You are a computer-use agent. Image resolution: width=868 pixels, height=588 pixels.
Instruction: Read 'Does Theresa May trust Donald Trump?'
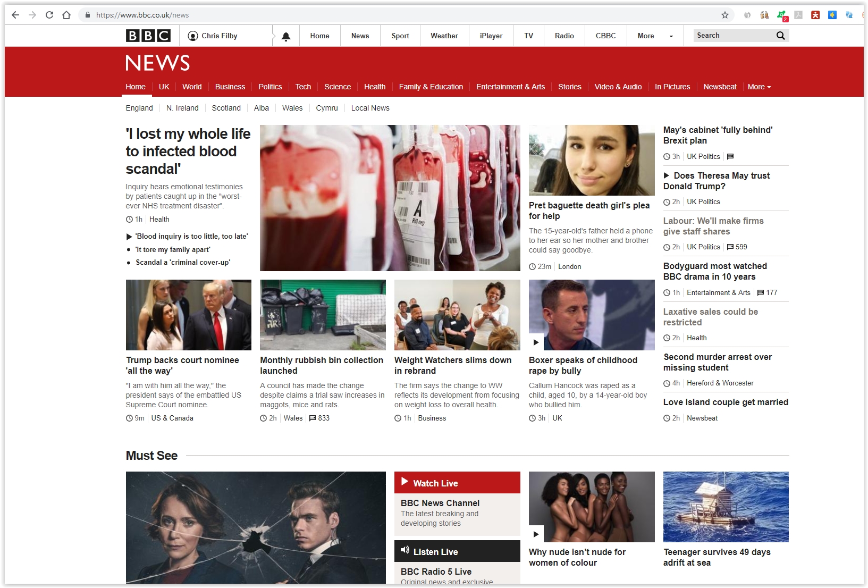point(717,181)
